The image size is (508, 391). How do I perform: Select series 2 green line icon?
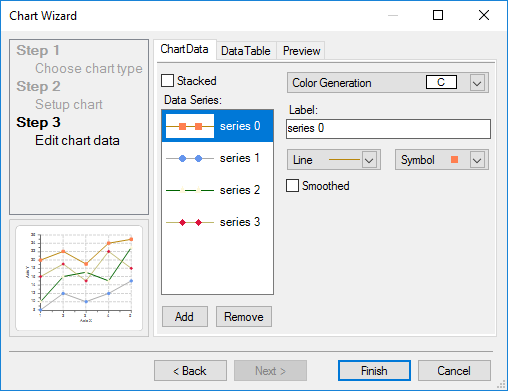tap(190, 190)
